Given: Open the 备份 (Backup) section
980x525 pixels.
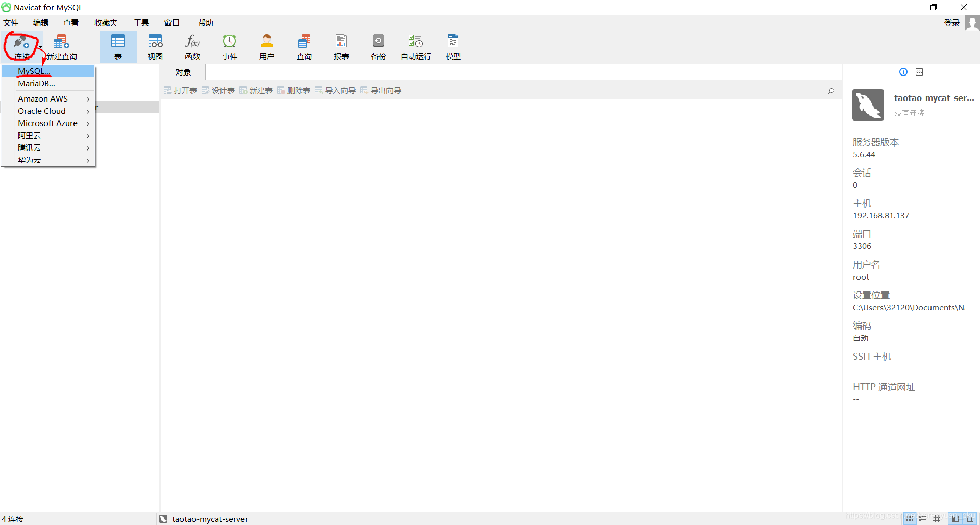Looking at the screenshot, I should [x=379, y=47].
